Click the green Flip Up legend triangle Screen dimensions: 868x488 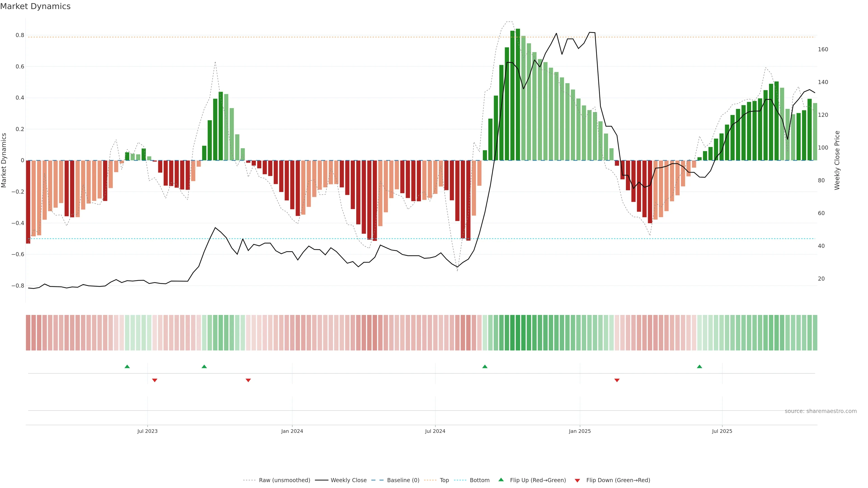(x=501, y=480)
